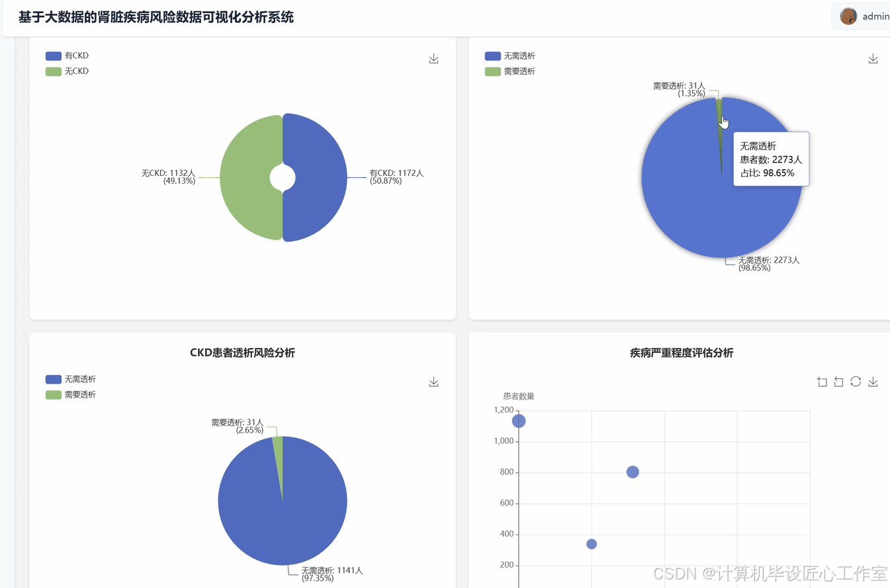Click the label 需要透析: 31人 (2.65%)

(238, 426)
